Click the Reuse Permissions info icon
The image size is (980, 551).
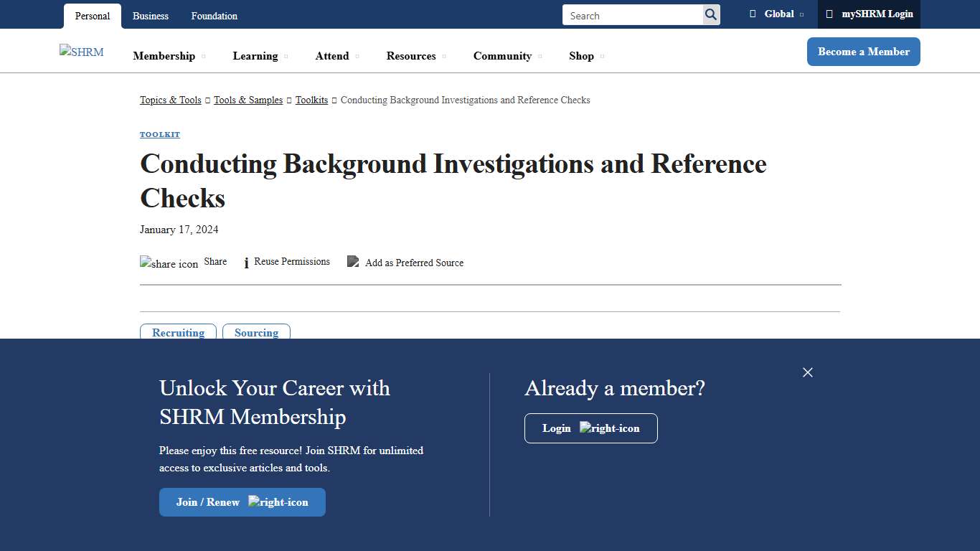pos(246,263)
